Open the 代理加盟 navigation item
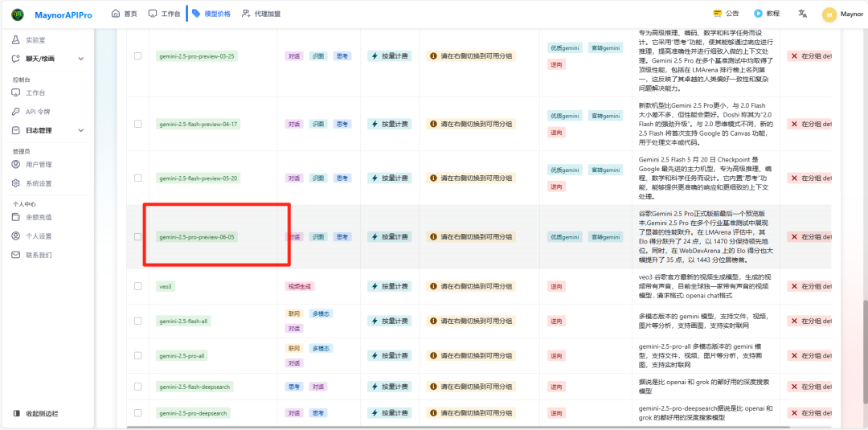 261,14
